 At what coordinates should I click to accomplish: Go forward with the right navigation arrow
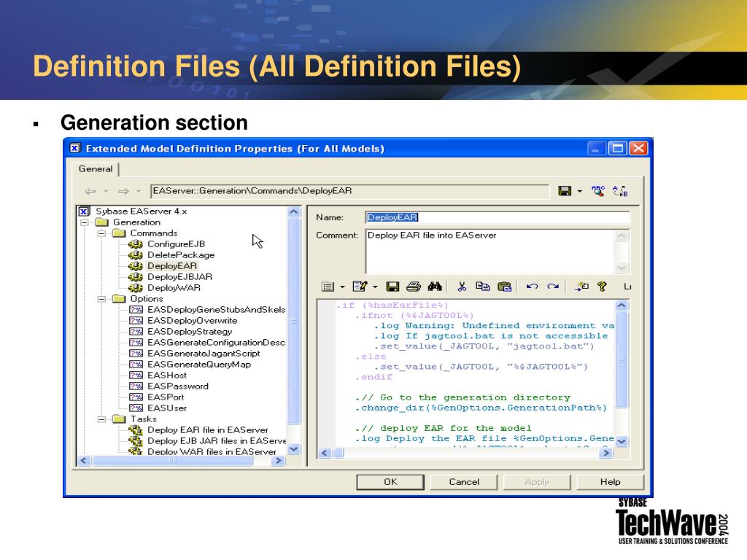pos(123,192)
